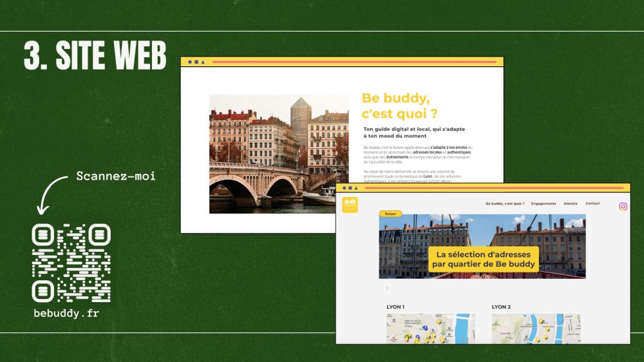Open the Contact menu item
Image resolution: width=644 pixels, height=362 pixels.
[592, 204]
